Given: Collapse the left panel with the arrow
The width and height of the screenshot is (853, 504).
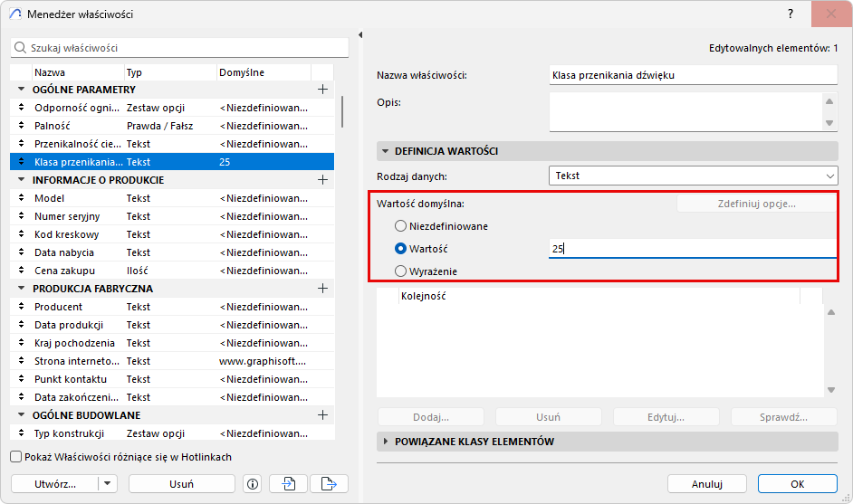Looking at the screenshot, I should 360,34.
